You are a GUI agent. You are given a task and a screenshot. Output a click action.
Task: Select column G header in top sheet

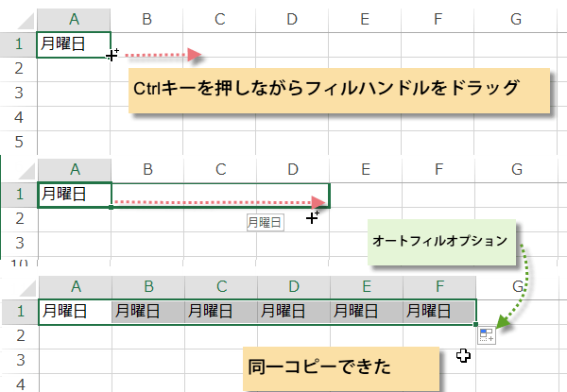514,20
